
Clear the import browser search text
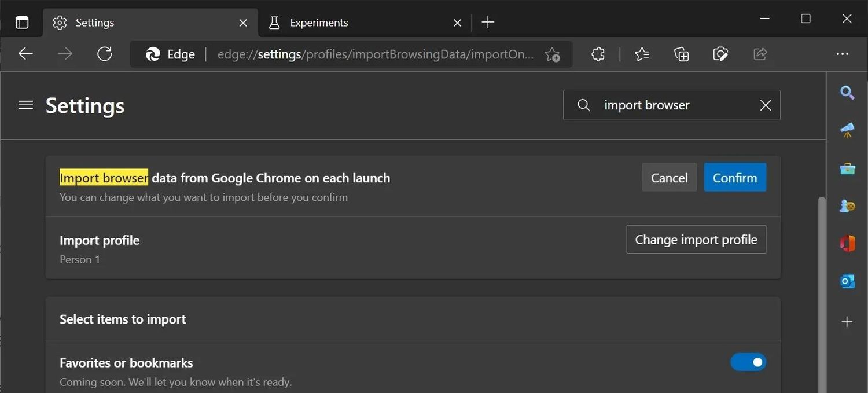coord(765,105)
